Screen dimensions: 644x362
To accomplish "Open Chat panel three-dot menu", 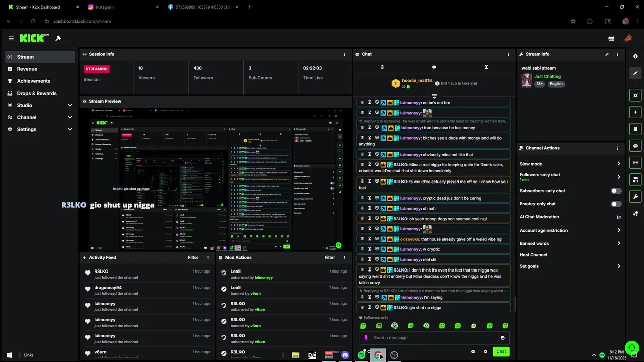I will coord(508,54).
